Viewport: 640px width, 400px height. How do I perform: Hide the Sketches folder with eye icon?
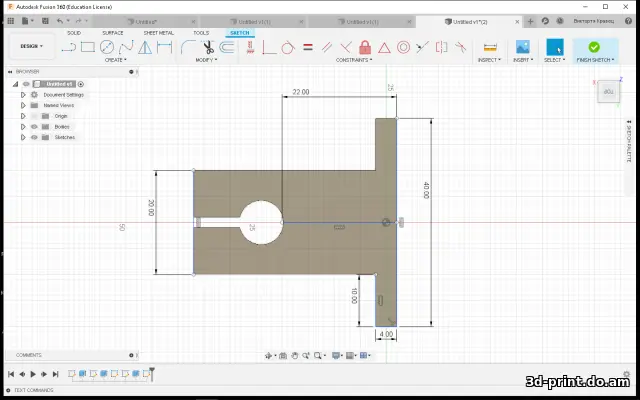click(34, 138)
